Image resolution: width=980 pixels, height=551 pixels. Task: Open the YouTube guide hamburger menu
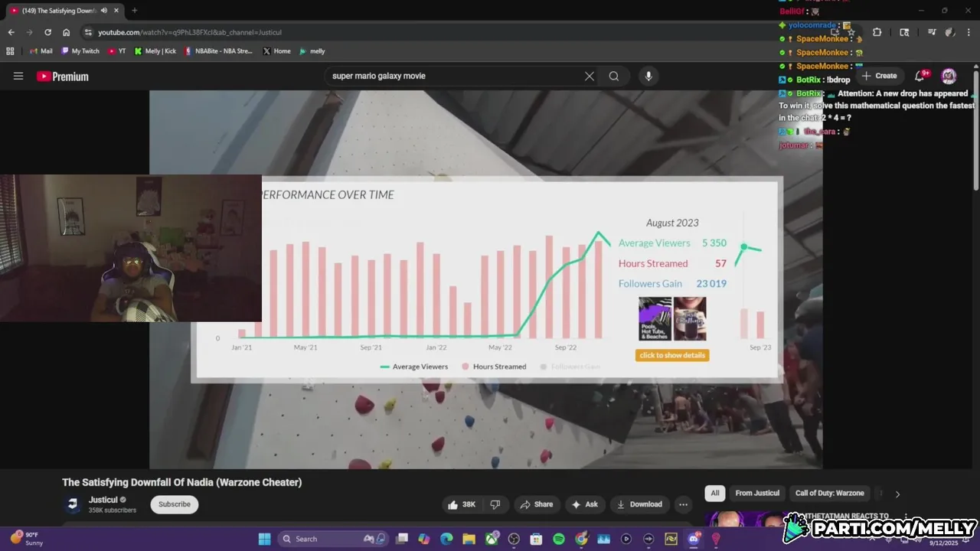(x=18, y=76)
